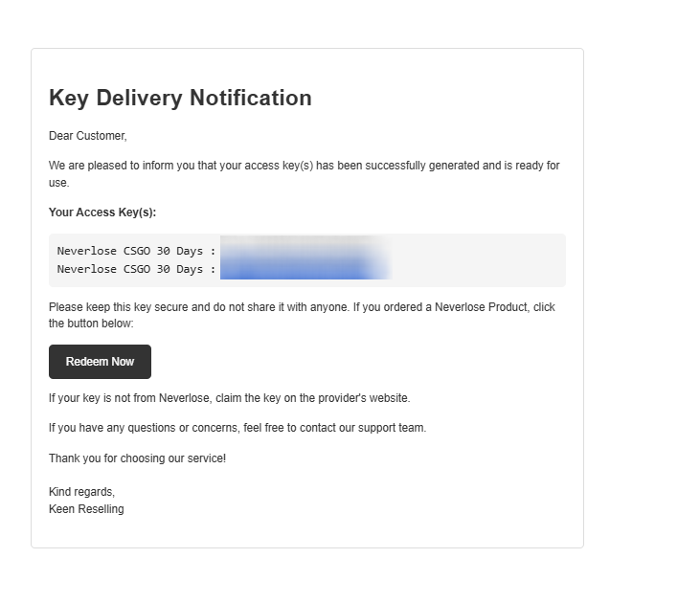Click the word 'use.' under first paragraph

(59, 183)
